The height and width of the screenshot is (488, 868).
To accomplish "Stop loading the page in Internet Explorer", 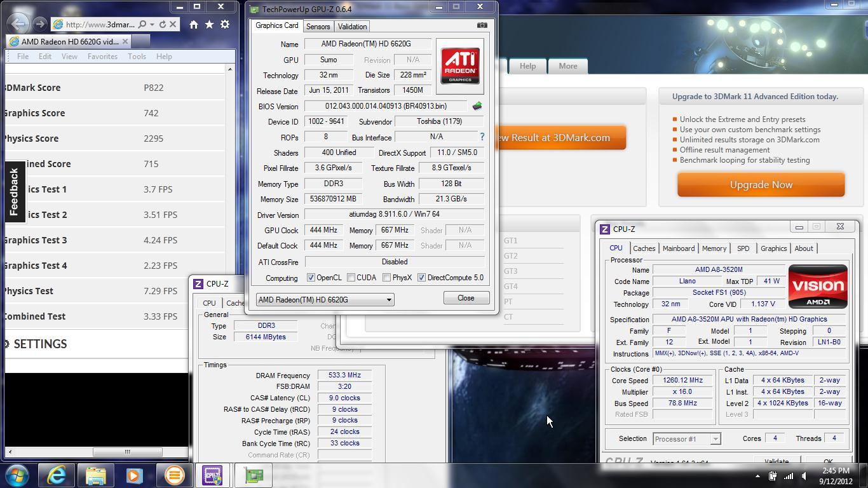I will (173, 24).
